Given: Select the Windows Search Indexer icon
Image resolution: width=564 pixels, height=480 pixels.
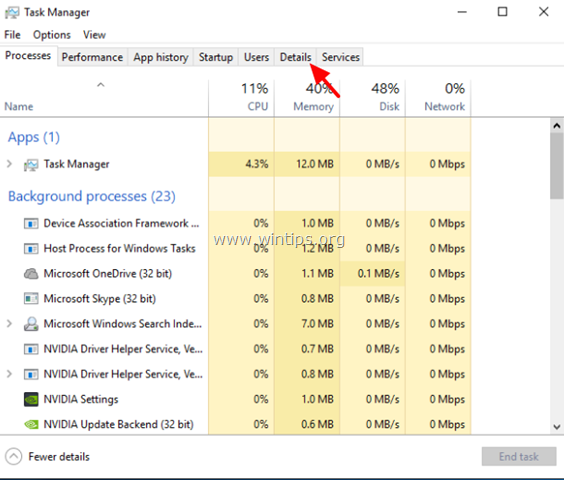Looking at the screenshot, I should click(31, 324).
